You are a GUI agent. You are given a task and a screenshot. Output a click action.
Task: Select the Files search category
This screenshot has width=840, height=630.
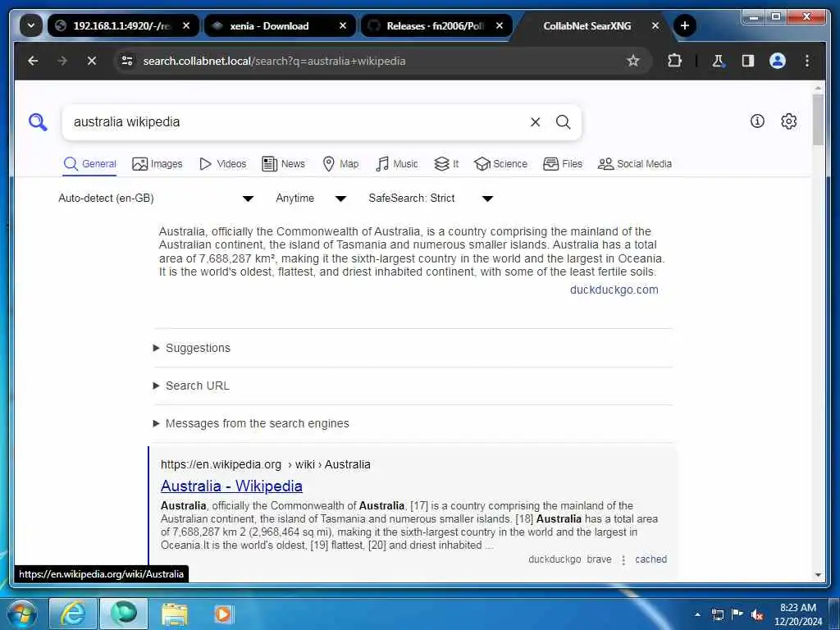point(563,164)
